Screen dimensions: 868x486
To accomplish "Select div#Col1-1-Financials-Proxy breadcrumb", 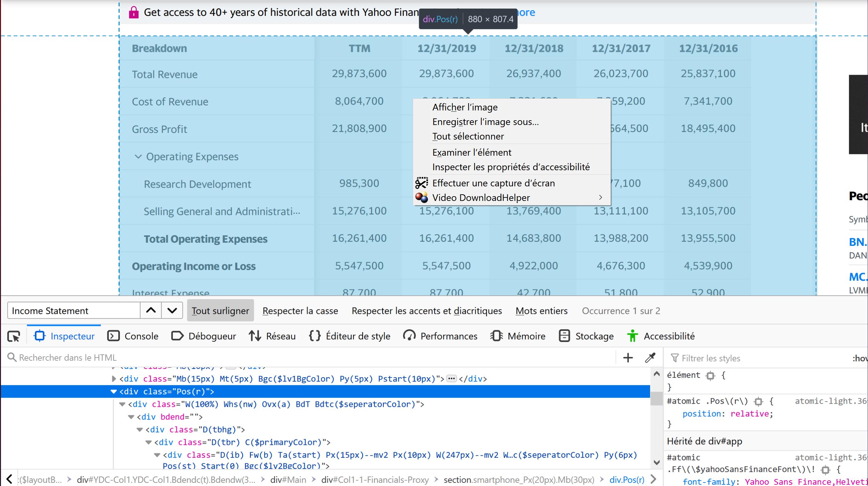I will pos(375,479).
